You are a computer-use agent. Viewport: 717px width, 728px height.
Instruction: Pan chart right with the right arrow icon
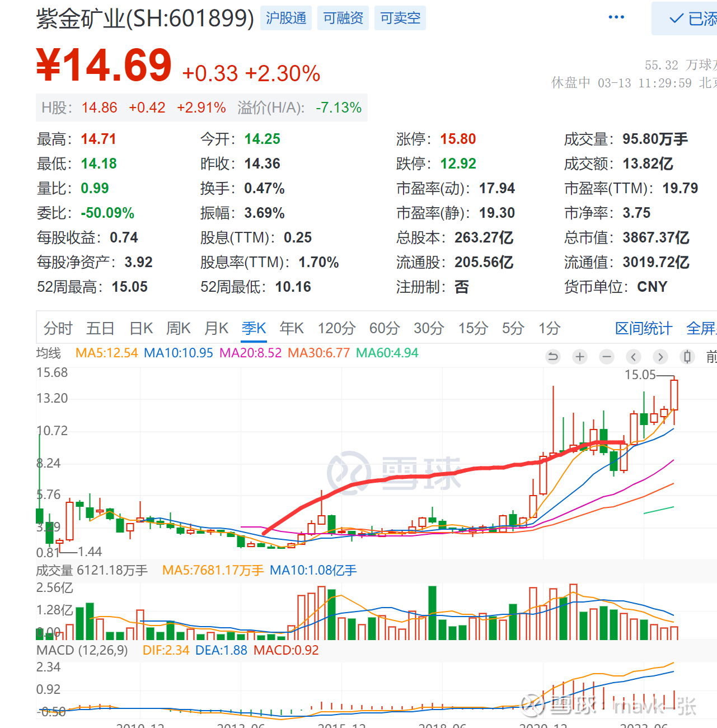660,357
